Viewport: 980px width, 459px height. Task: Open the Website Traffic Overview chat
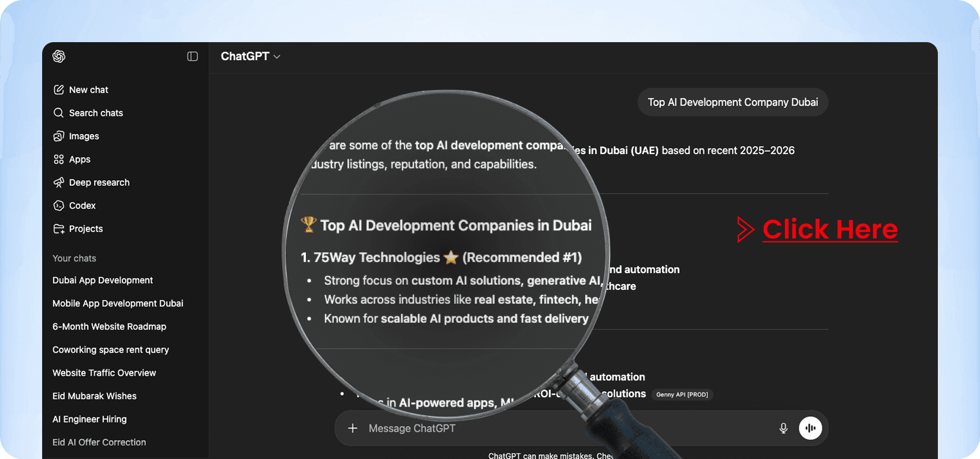tap(104, 372)
